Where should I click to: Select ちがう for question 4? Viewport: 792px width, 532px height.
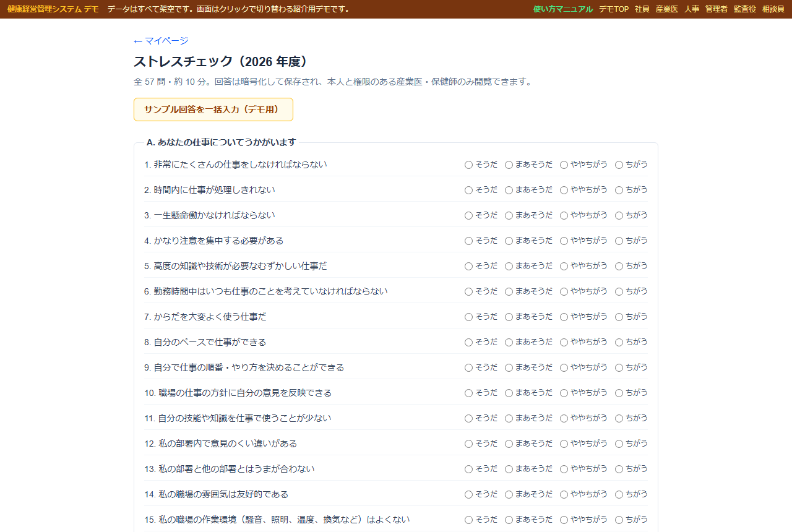point(619,241)
